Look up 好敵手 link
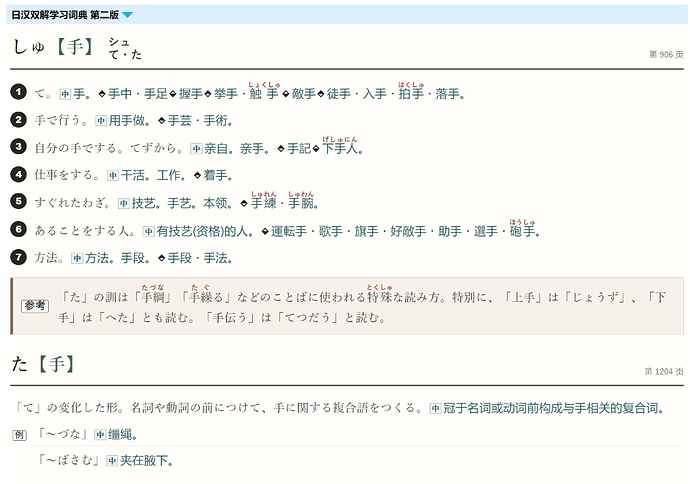The image size is (690, 484). [408, 231]
